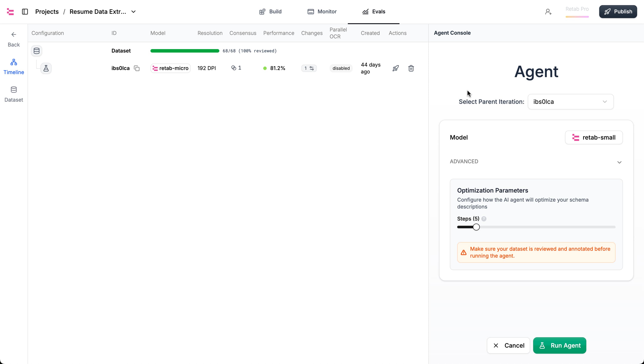Switch to the Timeline view
Viewport: 644px width, 364px height.
pos(14,67)
